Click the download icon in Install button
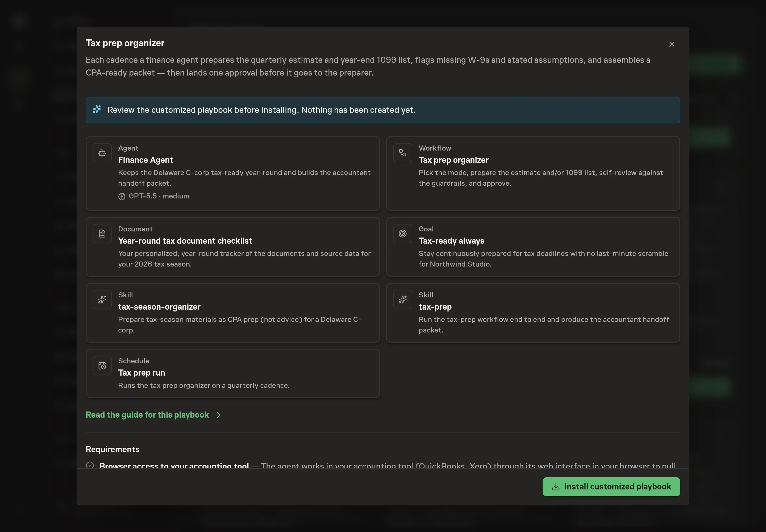766x532 pixels. [556, 487]
